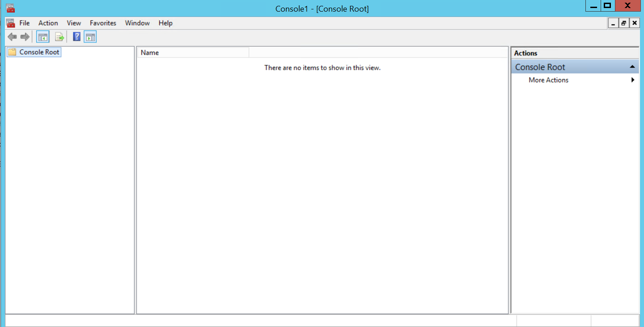Screen dimensions: 644x327
Task: Open the File menu
Action: (25, 23)
